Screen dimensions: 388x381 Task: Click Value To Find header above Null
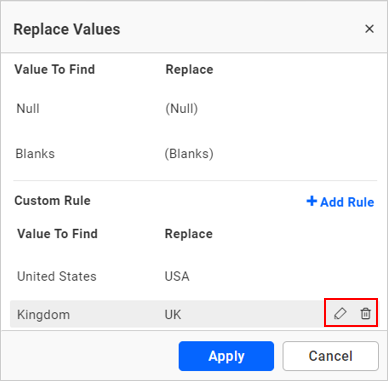tap(55, 69)
